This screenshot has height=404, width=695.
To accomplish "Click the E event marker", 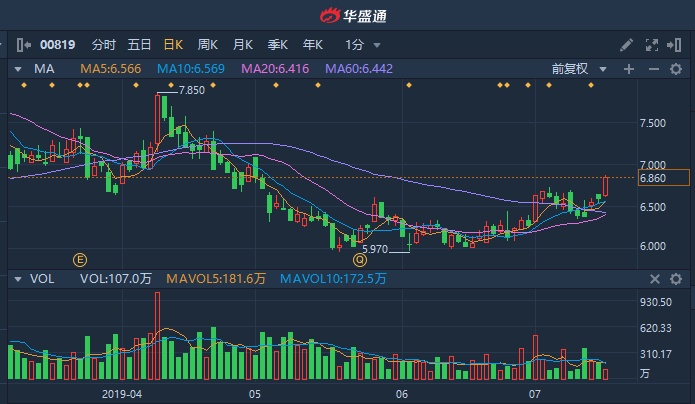I will click(x=80, y=260).
